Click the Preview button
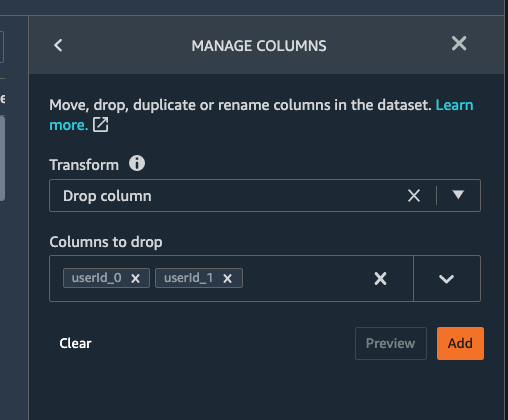Screen dimensions: 508x420 [x=391, y=343]
